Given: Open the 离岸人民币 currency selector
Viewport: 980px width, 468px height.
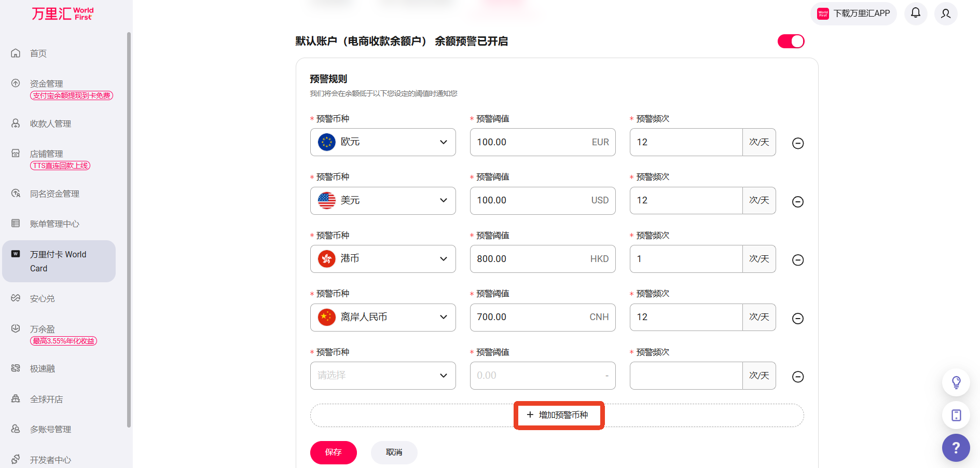Looking at the screenshot, I should tap(383, 317).
